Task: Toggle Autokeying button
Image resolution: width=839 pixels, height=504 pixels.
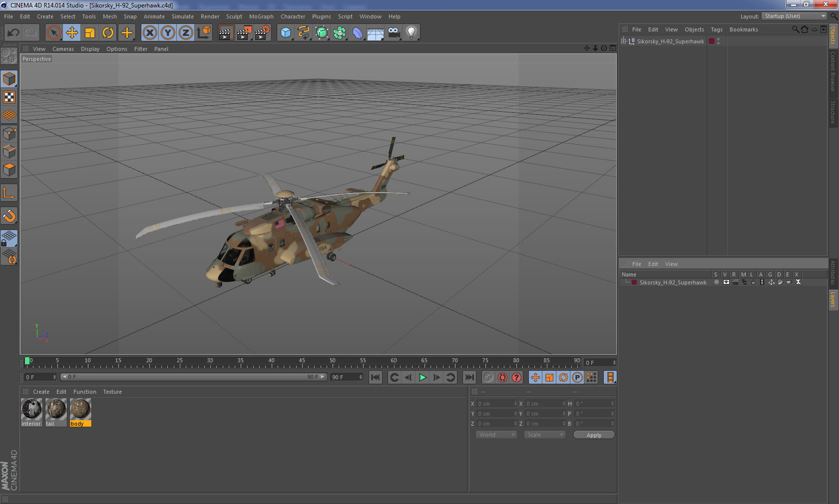Action: click(x=502, y=377)
